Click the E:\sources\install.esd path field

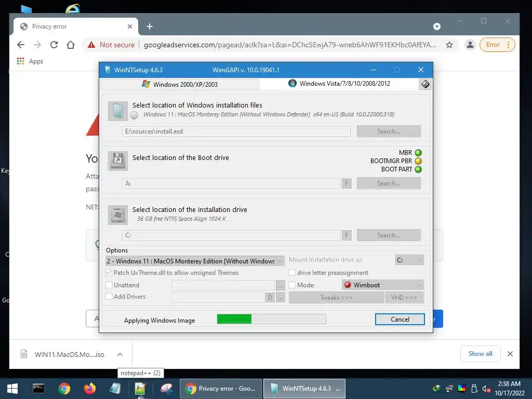click(236, 131)
